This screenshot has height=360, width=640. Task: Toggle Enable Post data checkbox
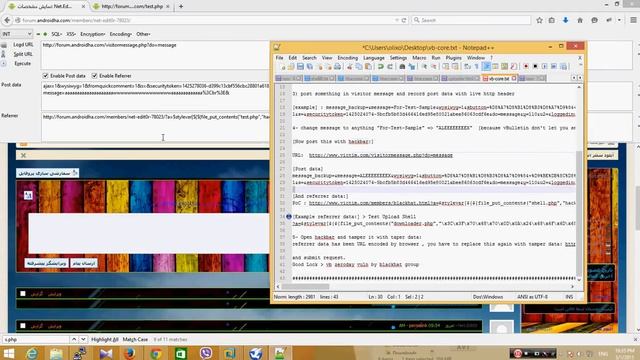45,76
